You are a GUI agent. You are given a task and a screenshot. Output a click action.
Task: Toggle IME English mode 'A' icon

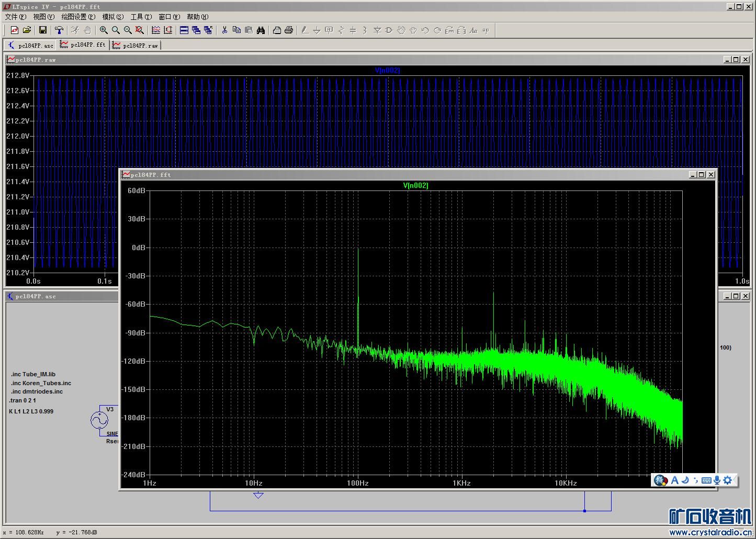(674, 480)
